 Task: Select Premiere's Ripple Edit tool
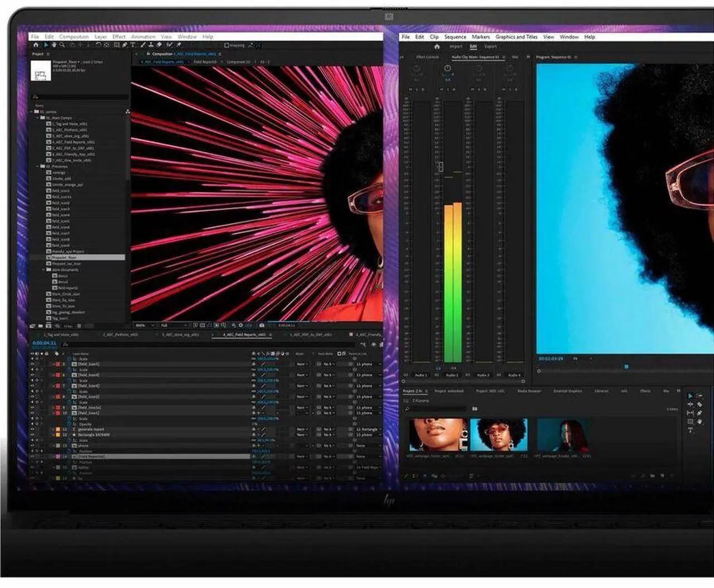(690, 404)
